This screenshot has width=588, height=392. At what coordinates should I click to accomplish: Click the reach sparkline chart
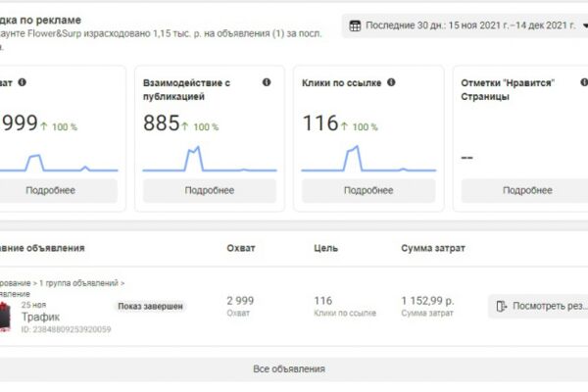coord(59,163)
